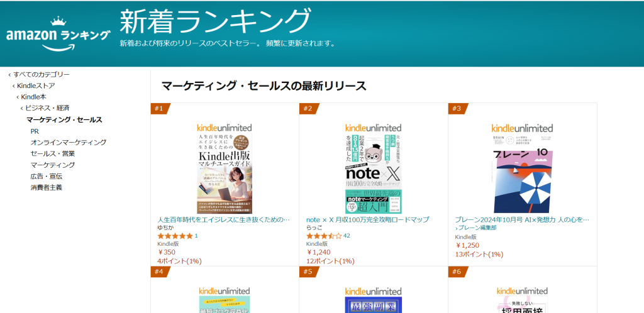Click kindleunlimited logo above book #6

[522, 292]
